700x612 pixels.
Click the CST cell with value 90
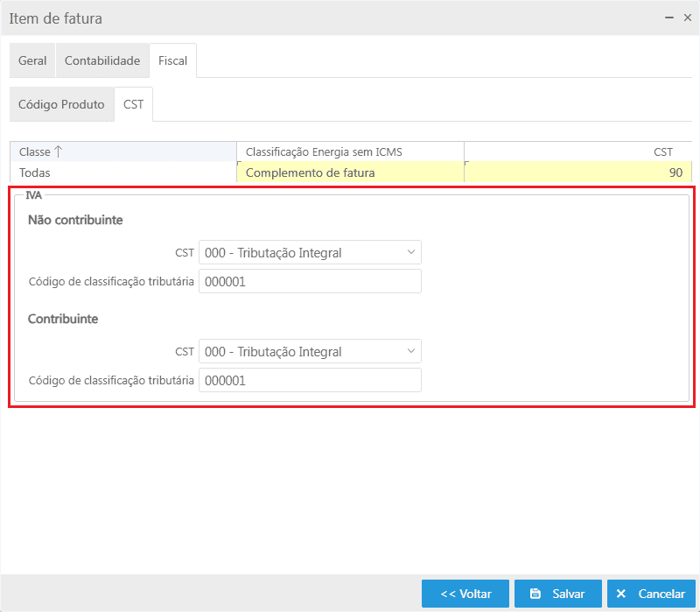pos(577,172)
